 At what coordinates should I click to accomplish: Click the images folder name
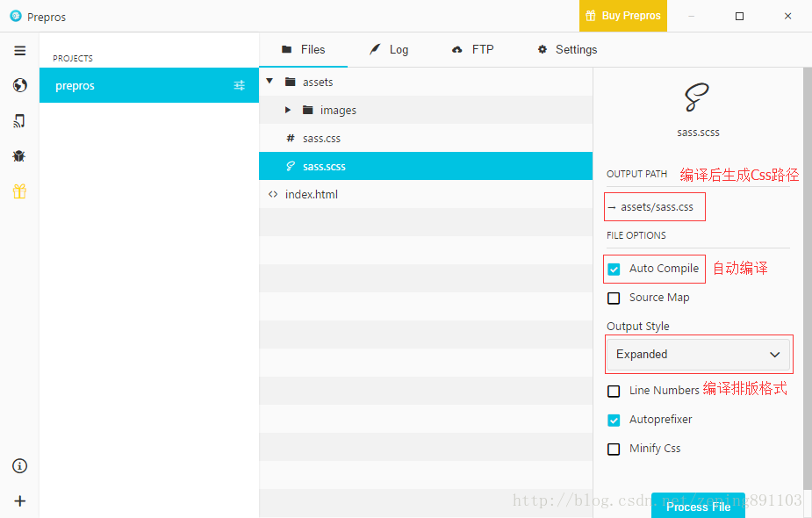(338, 111)
